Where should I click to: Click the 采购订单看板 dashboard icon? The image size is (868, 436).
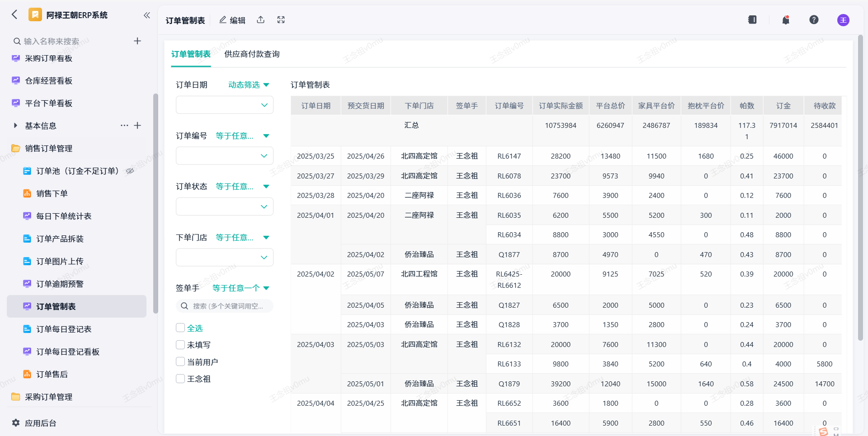[x=16, y=58]
